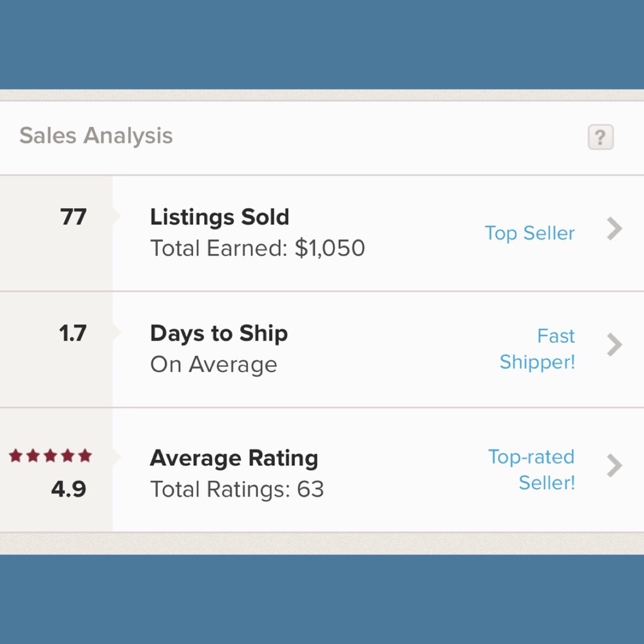
Task: Click the Fast Shipper! link
Action: pyautogui.click(x=538, y=349)
